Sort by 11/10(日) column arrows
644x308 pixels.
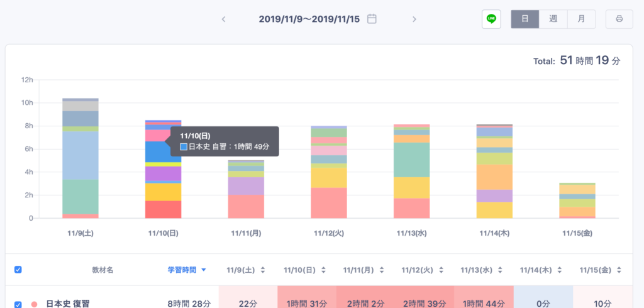(323, 270)
